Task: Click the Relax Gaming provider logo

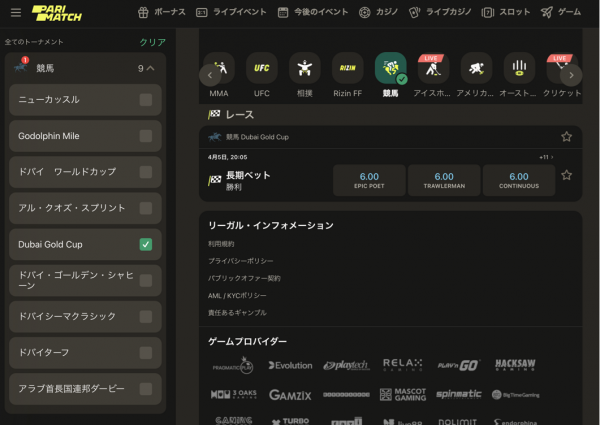Action: point(403,365)
